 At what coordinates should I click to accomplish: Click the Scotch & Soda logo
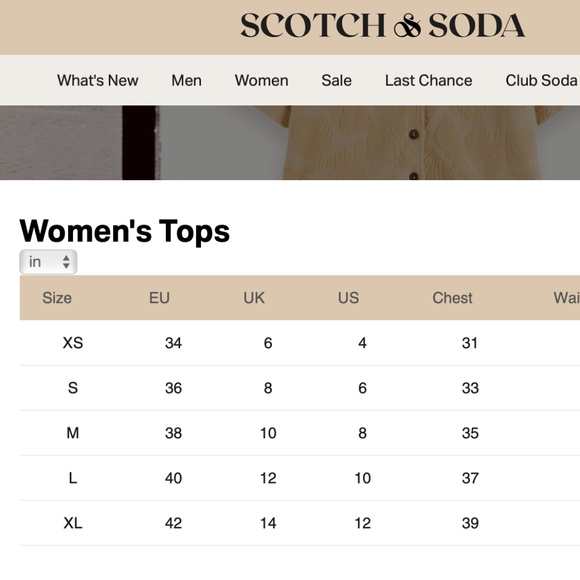(382, 25)
